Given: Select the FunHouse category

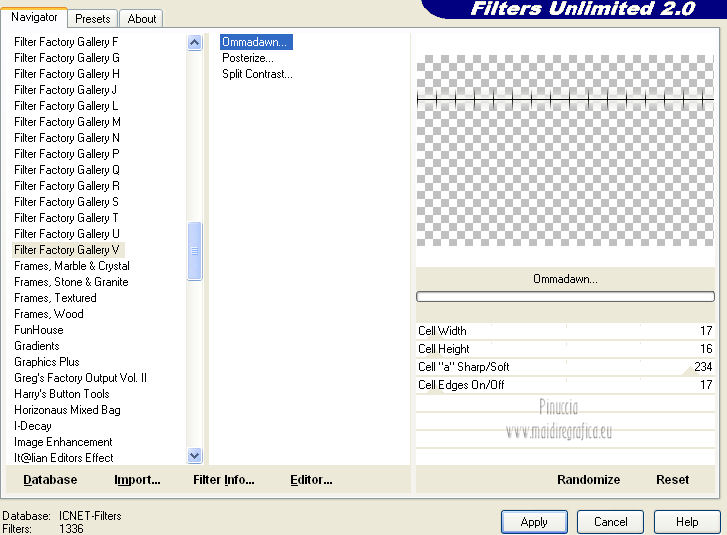Looking at the screenshot, I should point(38,330).
